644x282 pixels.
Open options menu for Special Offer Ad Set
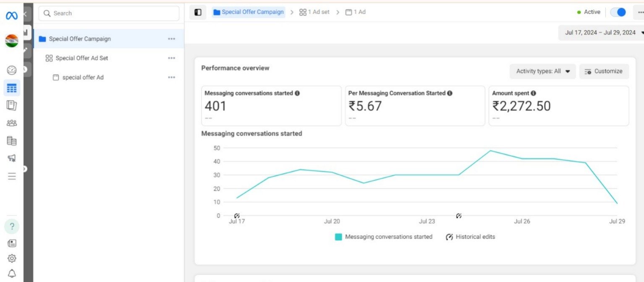coord(171,58)
